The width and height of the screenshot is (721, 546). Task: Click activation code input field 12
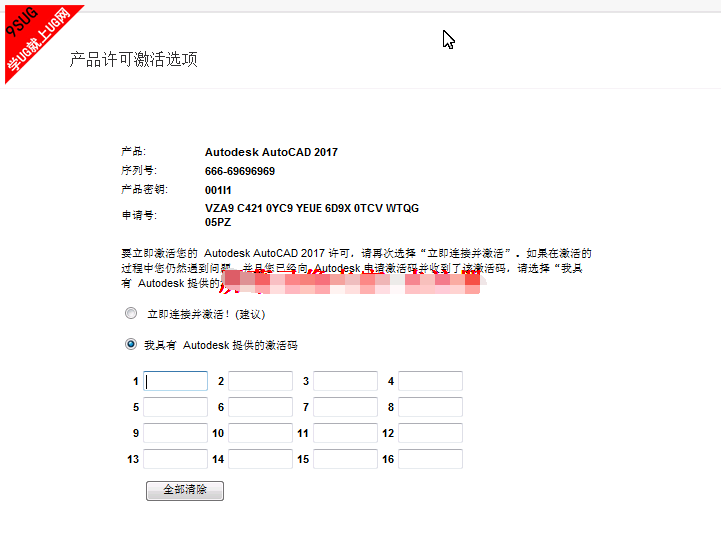[x=431, y=433]
